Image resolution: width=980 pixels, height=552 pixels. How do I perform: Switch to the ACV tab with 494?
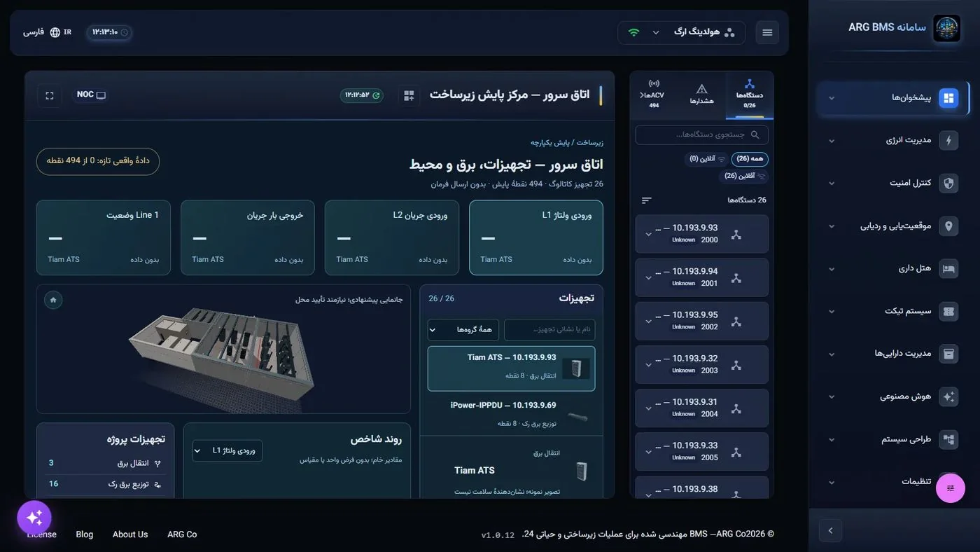pos(654,95)
